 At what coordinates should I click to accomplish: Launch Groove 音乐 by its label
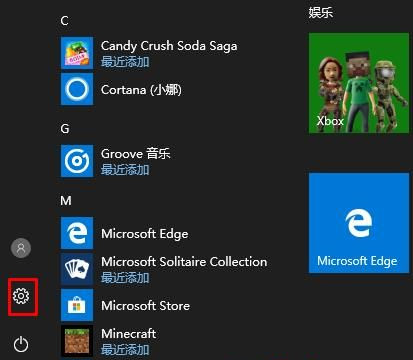coord(136,154)
